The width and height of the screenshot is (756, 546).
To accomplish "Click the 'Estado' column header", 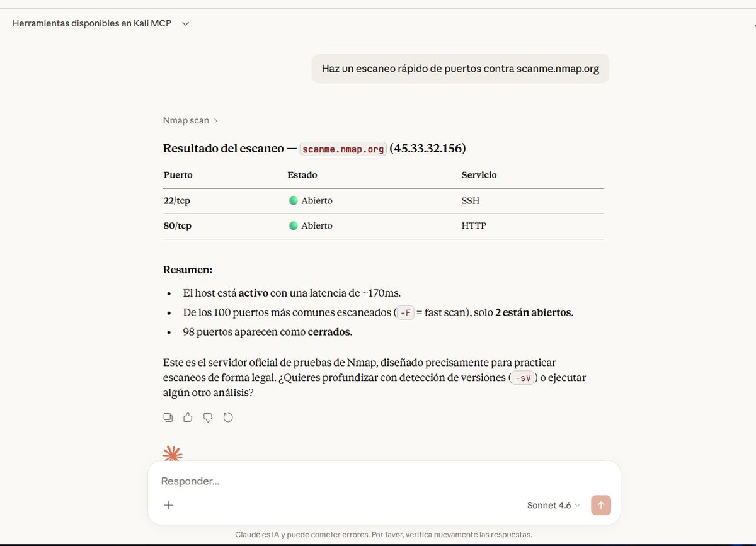I will click(x=302, y=175).
